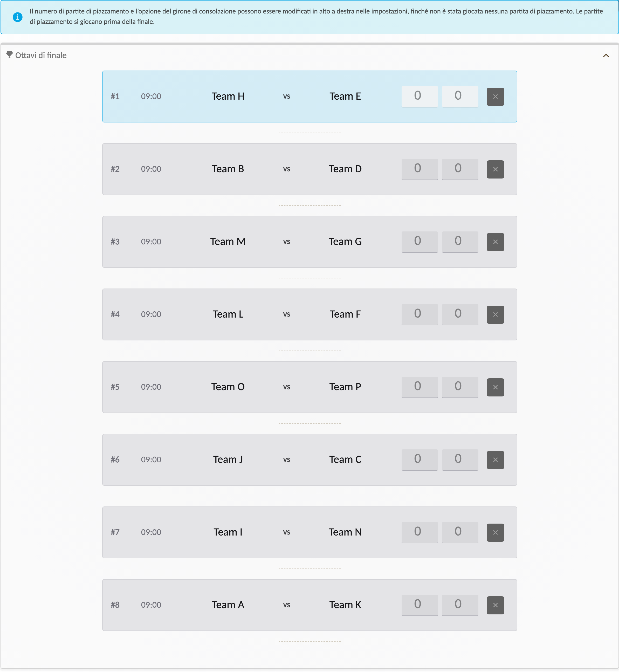This screenshot has width=619, height=672.
Task: Click the X button in Team M row
Action: click(x=495, y=242)
